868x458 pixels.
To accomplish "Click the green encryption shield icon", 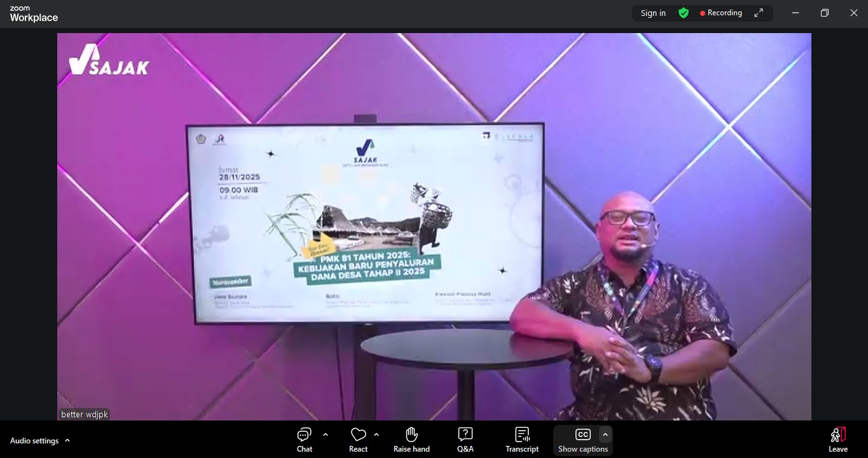I will coord(684,13).
